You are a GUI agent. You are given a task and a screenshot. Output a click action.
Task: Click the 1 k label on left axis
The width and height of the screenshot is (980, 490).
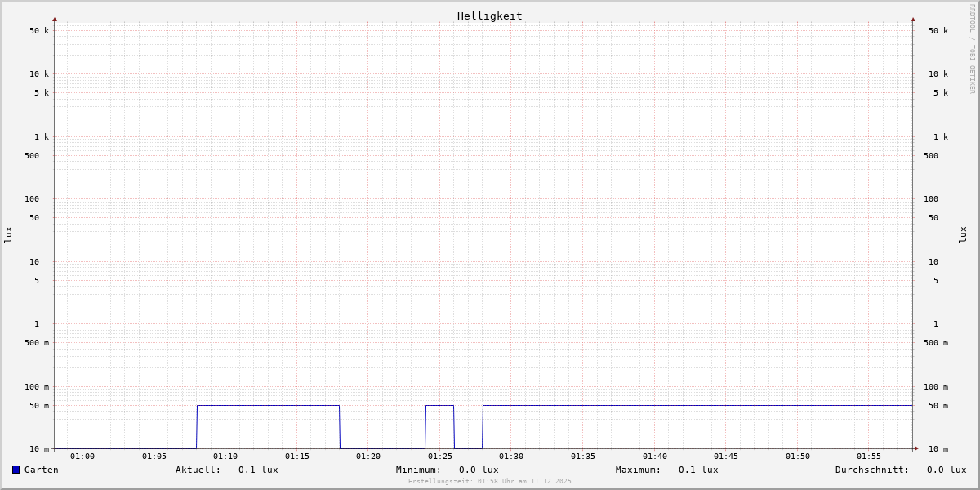[42, 137]
